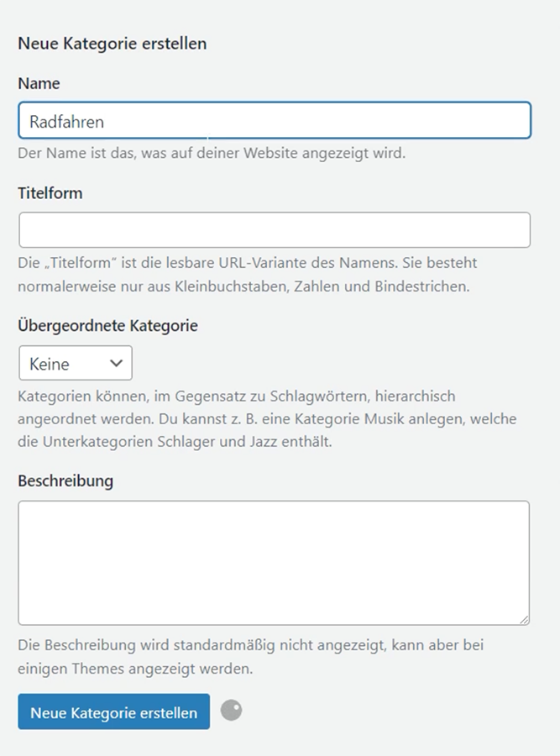The image size is (560, 756).
Task: Click the word Keine in the dropdown
Action: [x=50, y=365]
